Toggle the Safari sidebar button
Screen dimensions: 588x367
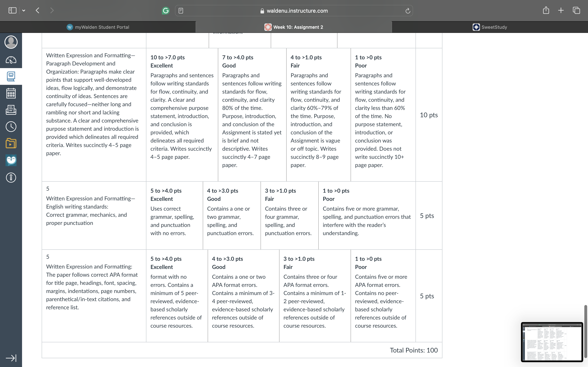click(x=12, y=10)
